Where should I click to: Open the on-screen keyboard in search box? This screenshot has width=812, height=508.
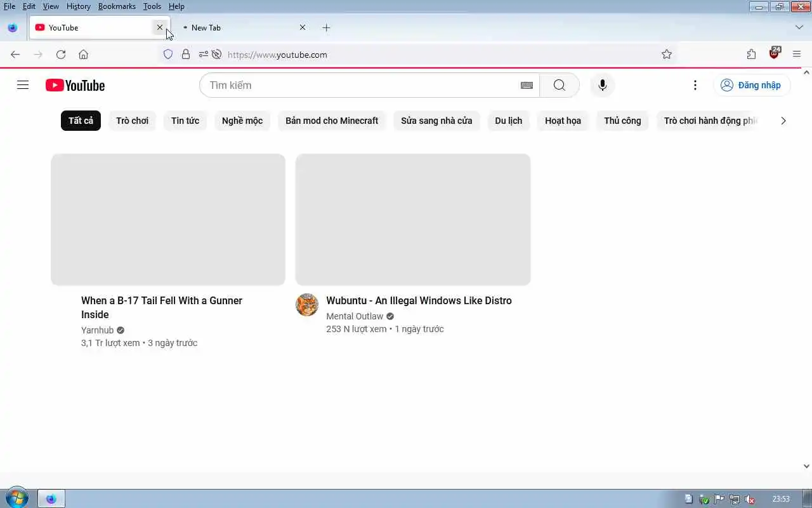tap(527, 85)
